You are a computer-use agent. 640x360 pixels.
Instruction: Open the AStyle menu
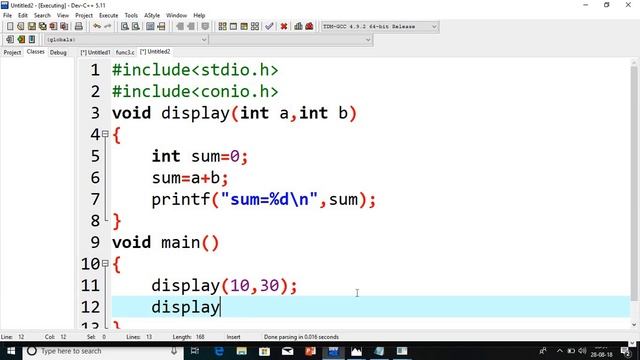tap(152, 16)
